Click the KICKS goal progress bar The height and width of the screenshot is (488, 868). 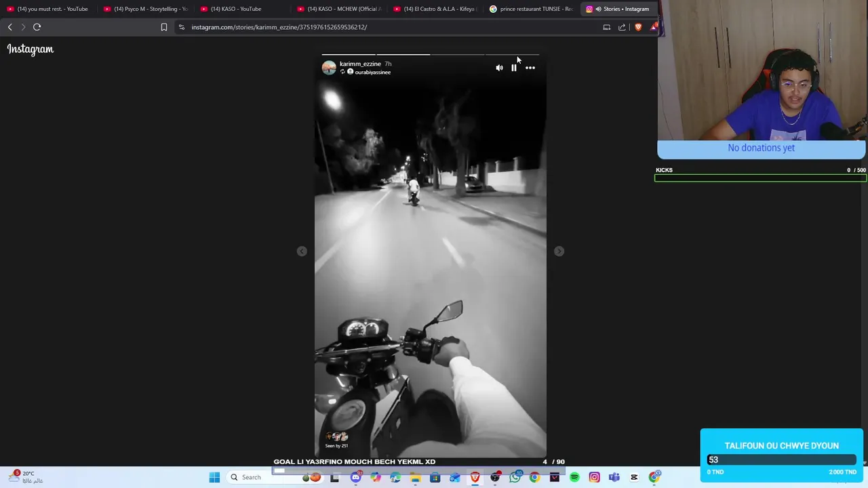[x=760, y=178]
